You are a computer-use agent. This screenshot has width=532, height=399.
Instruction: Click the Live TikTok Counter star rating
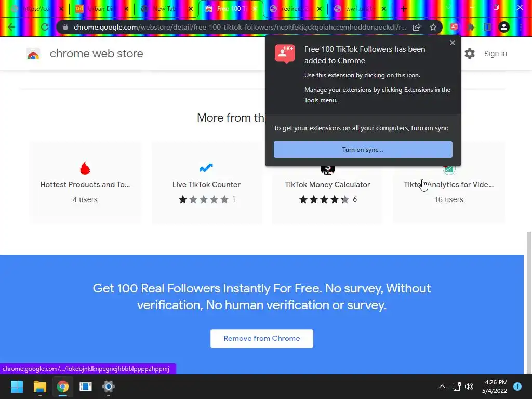(204, 199)
